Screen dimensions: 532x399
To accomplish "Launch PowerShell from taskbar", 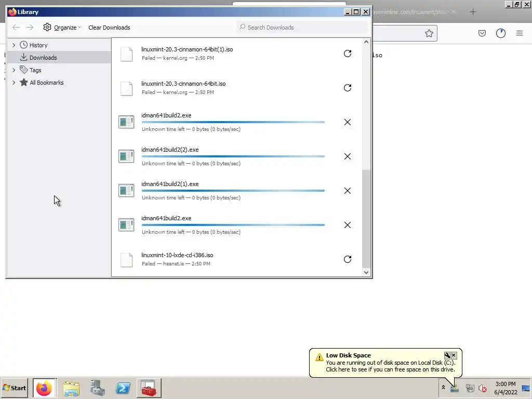I will [124, 388].
